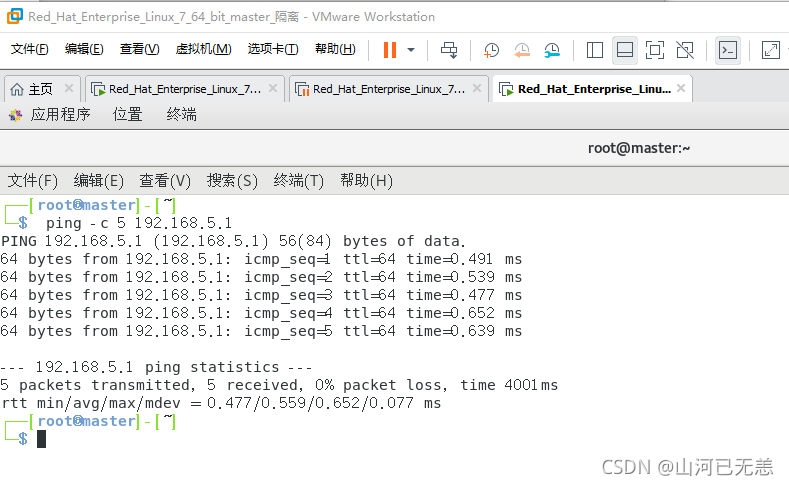Send Ctrl+Alt+Del to the virtual machine
The image size is (789, 485).
coord(449,50)
